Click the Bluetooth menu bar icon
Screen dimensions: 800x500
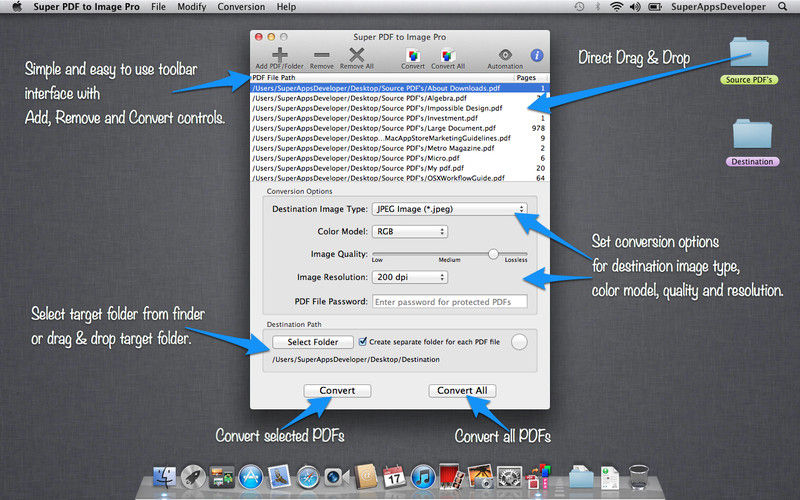click(597, 7)
